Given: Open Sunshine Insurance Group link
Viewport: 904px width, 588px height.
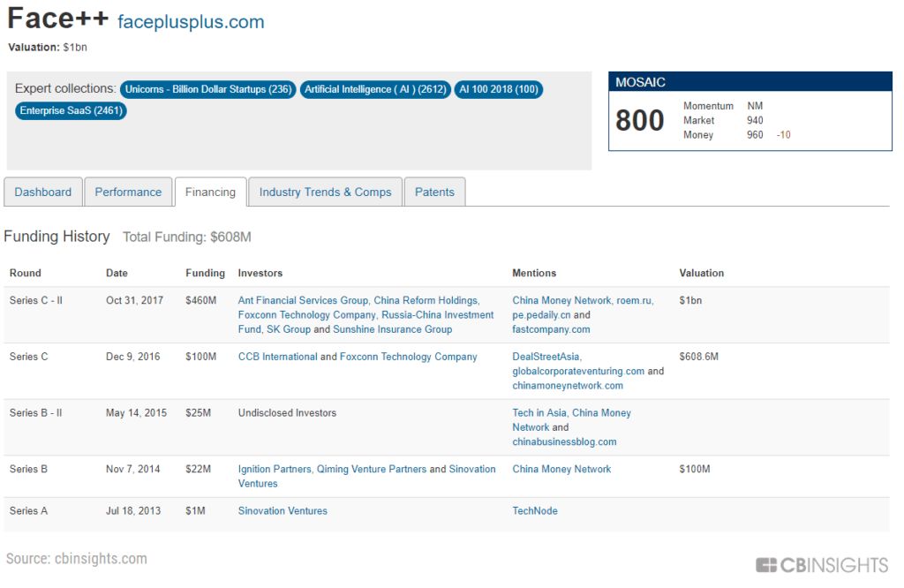Looking at the screenshot, I should [393, 329].
